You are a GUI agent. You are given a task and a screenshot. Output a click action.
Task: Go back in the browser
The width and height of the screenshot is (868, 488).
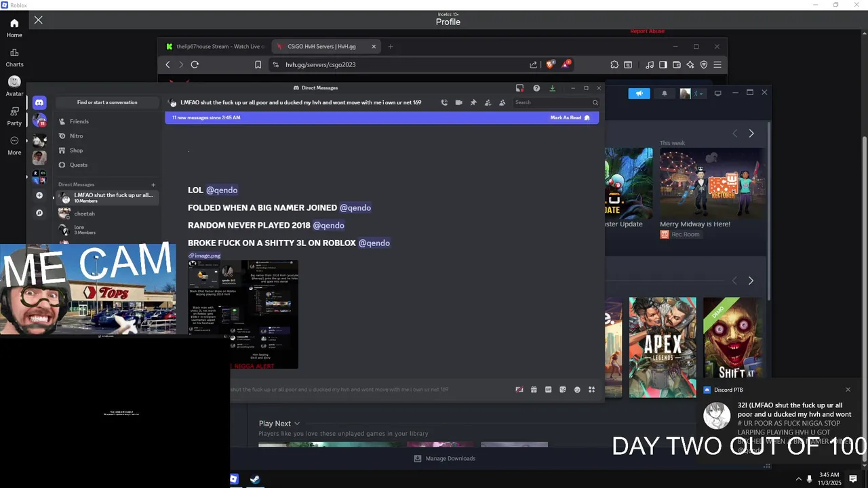point(168,64)
